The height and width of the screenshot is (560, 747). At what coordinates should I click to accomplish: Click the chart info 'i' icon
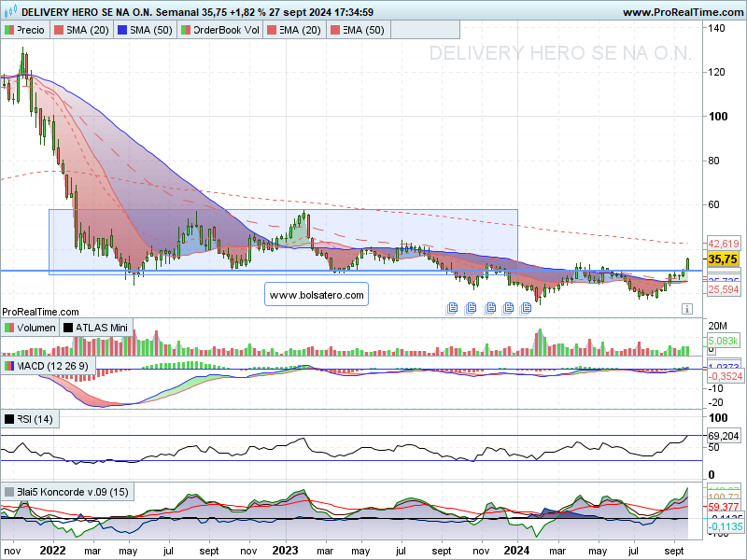(686, 309)
